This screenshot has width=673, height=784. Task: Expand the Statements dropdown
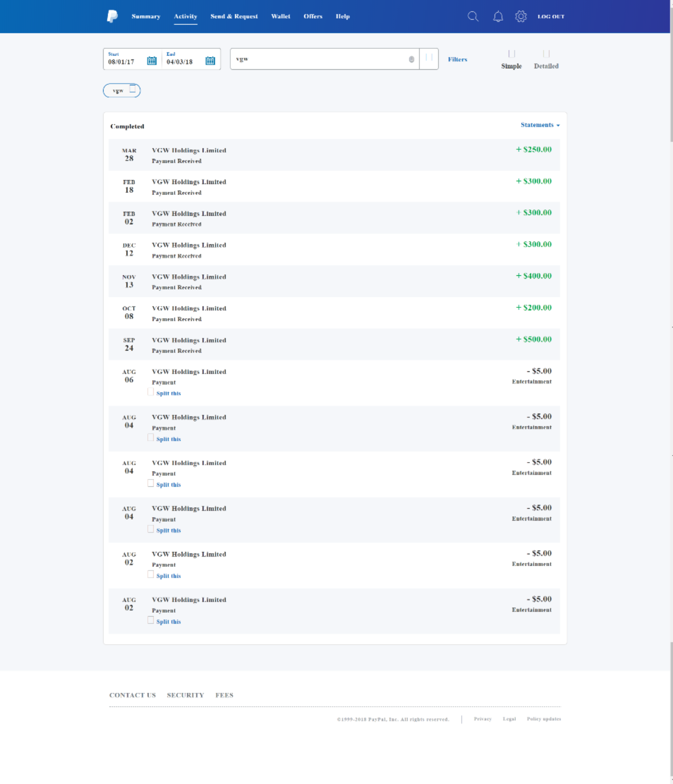[539, 125]
